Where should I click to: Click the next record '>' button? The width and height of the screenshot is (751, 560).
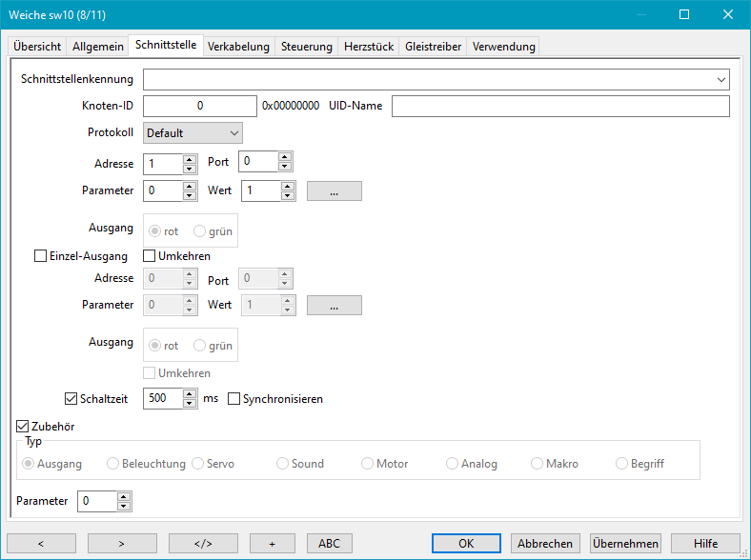coord(122,543)
